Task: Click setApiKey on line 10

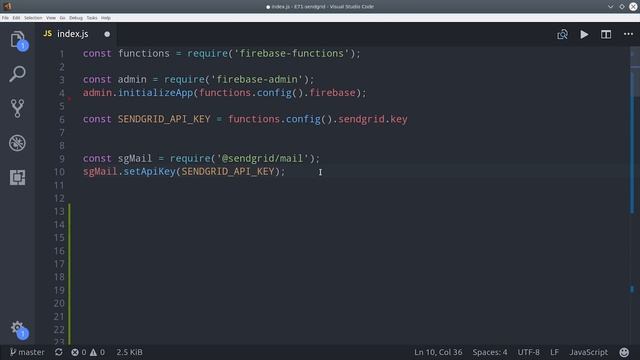Action: 149,171
